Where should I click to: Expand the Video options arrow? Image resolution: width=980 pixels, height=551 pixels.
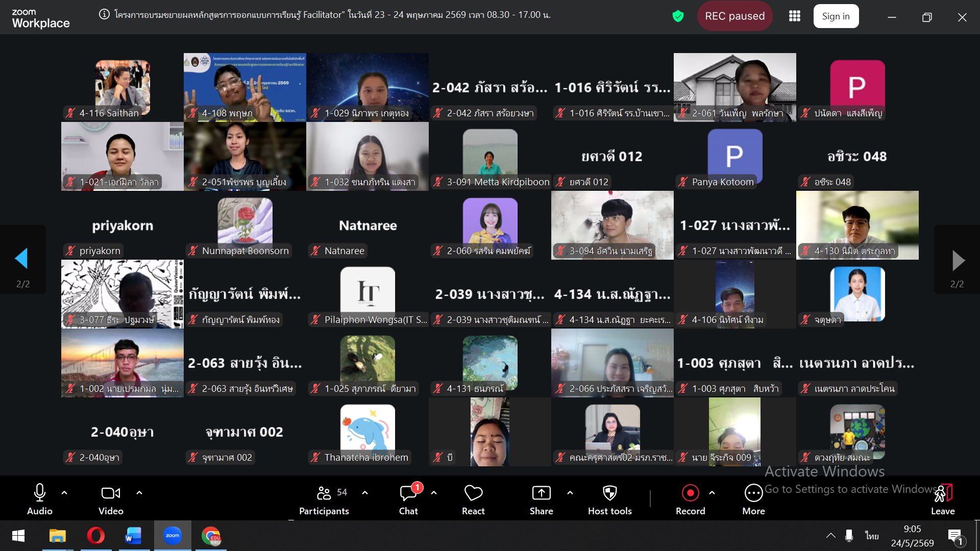pyautogui.click(x=139, y=493)
